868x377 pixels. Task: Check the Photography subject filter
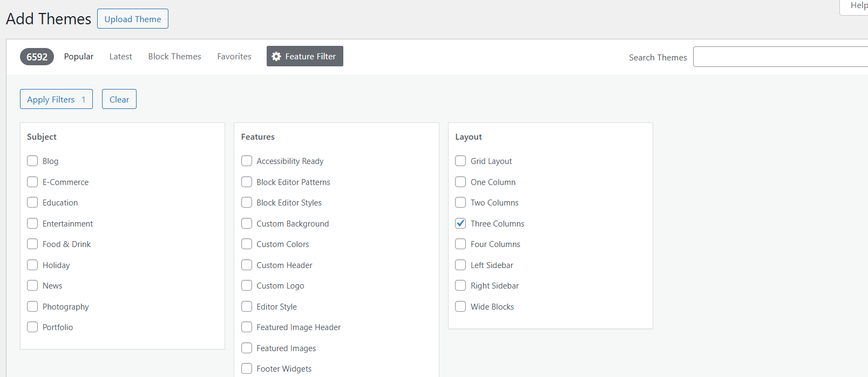coord(32,306)
